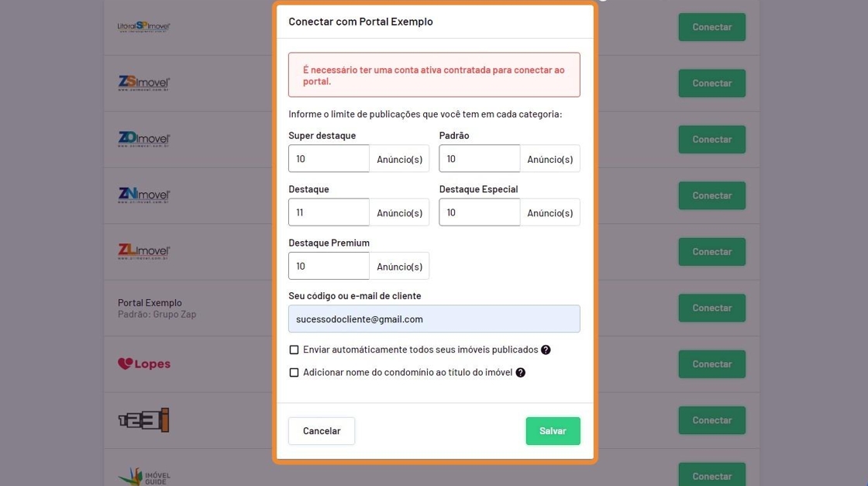
Task: Click help icon beside condominium name option
Action: tap(521, 372)
